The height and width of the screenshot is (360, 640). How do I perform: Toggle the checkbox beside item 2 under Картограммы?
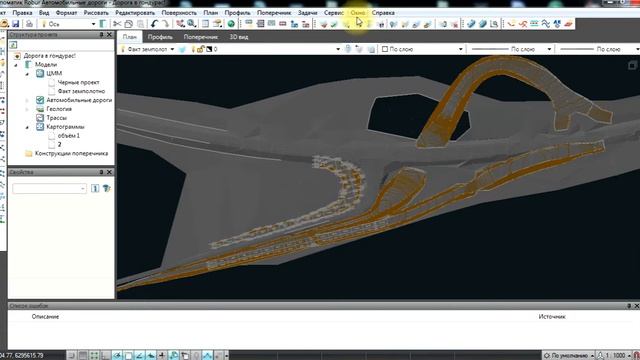(51, 144)
